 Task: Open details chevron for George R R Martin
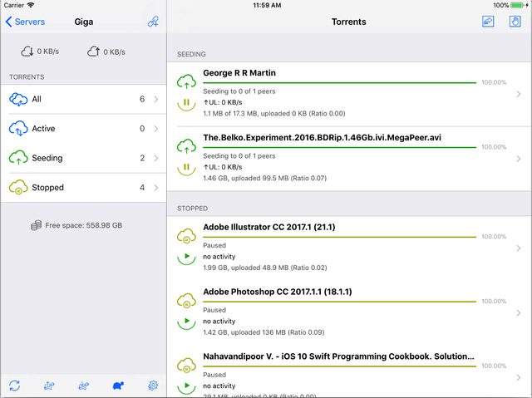[x=519, y=94]
